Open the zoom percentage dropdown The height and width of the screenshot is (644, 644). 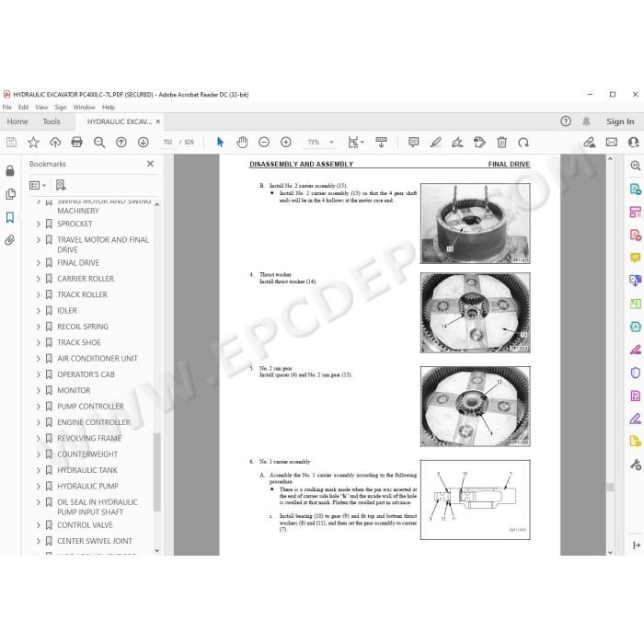331,142
